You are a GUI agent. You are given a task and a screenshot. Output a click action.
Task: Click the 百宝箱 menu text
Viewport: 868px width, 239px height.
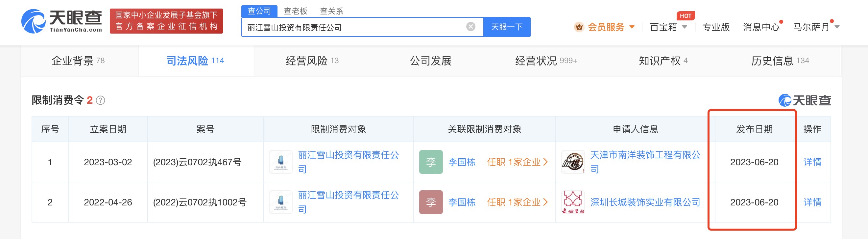(663, 27)
